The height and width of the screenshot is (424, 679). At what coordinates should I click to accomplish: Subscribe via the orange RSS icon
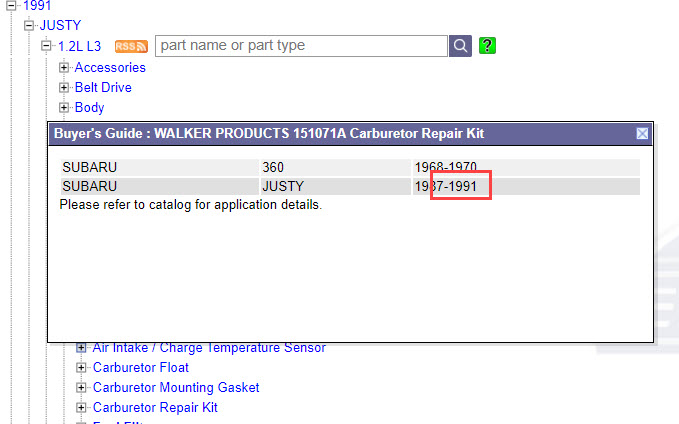pos(131,46)
